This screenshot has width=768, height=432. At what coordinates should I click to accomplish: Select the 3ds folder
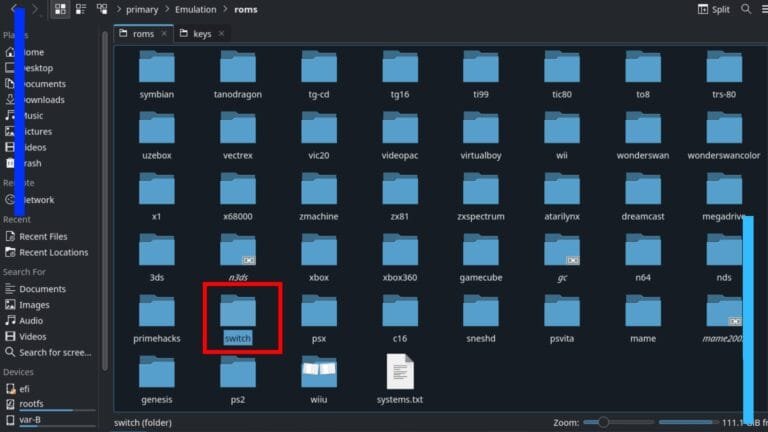point(157,258)
